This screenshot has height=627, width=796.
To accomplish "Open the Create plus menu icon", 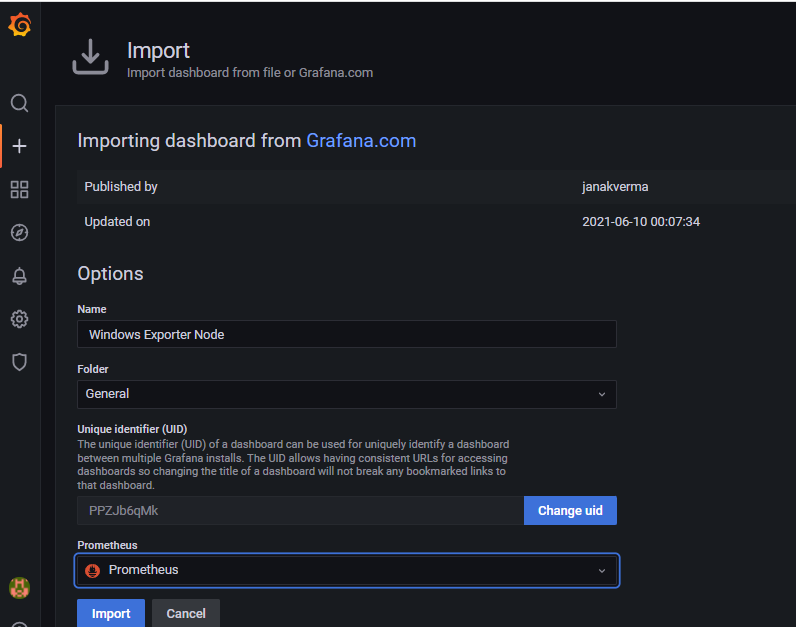I will point(19,146).
